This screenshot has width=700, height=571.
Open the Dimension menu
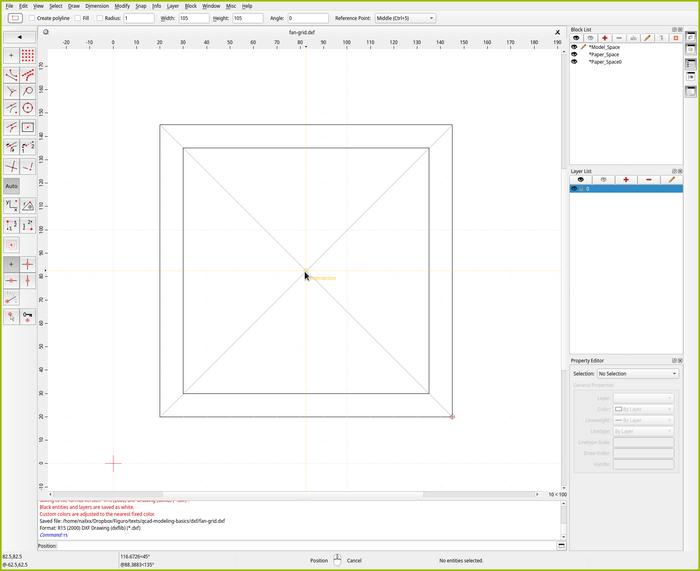click(97, 6)
